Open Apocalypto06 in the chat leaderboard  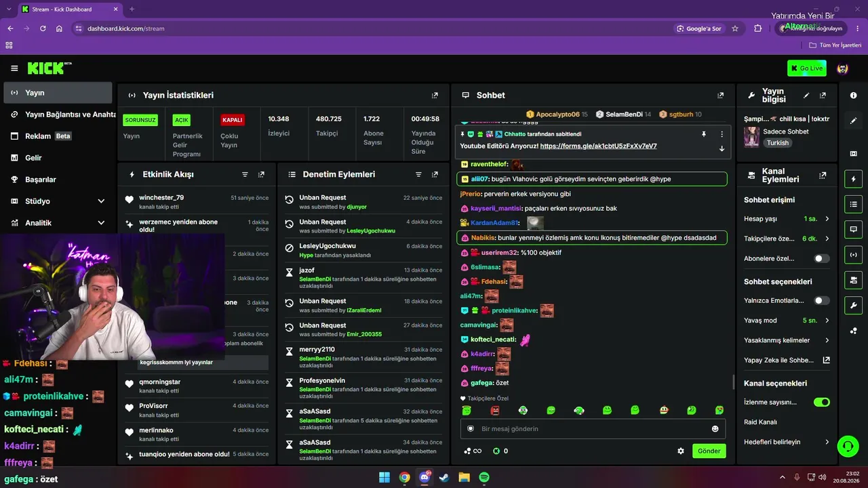pyautogui.click(x=557, y=115)
